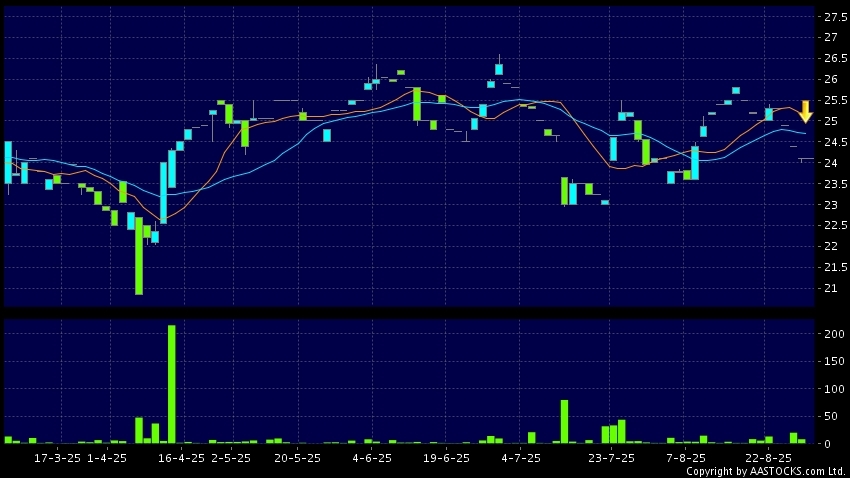Viewport: 850px width, 478px height.
Task: Select the 26.5 price axis label
Action: pyautogui.click(x=835, y=59)
